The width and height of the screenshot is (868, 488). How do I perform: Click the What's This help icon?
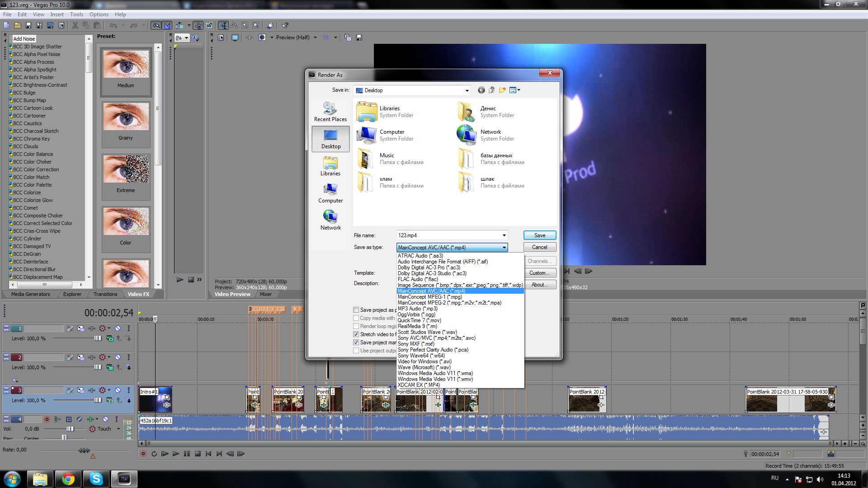[x=285, y=26]
